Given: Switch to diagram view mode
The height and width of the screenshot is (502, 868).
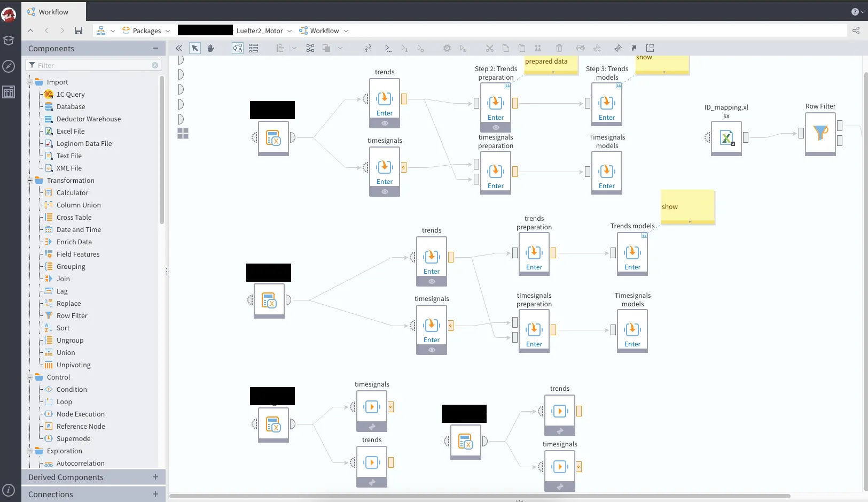Looking at the screenshot, I should 238,48.
